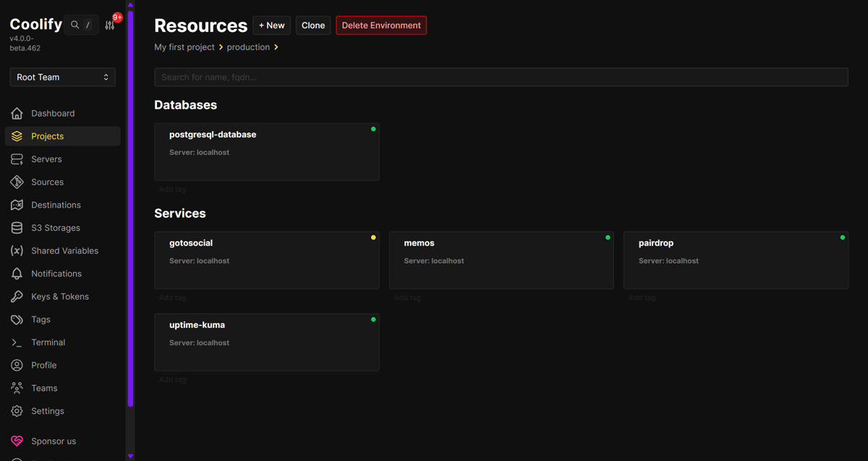Click the + New button
This screenshot has height=461, width=868.
pyautogui.click(x=272, y=25)
